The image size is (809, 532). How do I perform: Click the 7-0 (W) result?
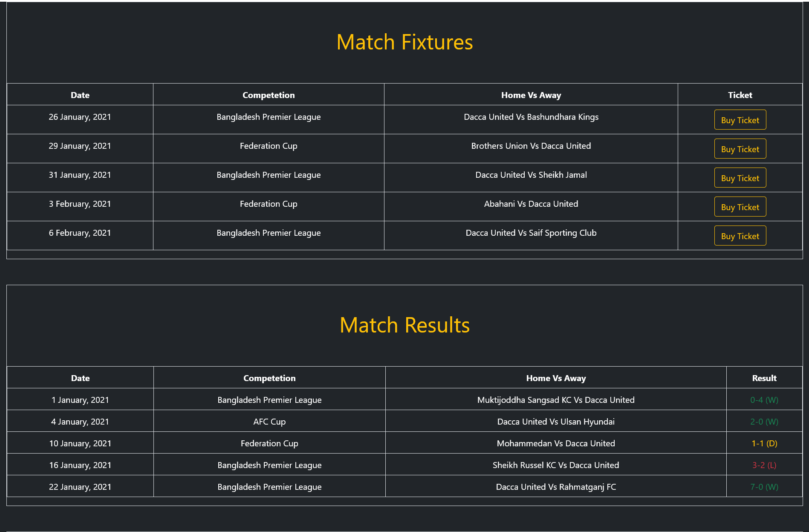[764, 487]
